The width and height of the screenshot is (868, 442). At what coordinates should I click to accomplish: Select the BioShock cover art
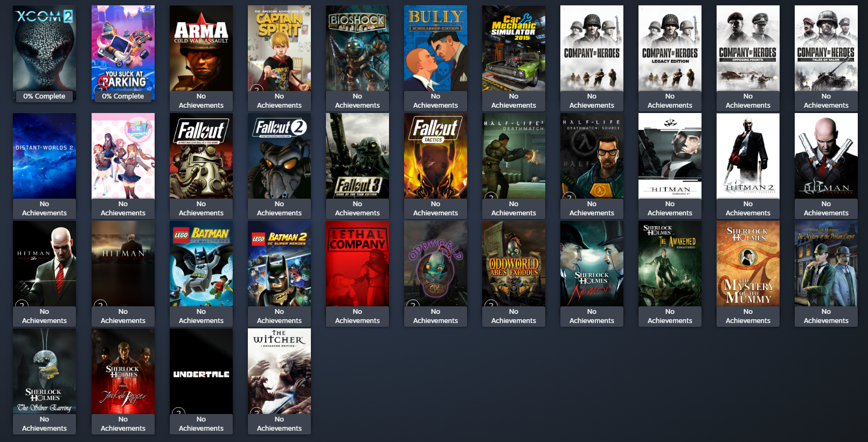coord(357,48)
